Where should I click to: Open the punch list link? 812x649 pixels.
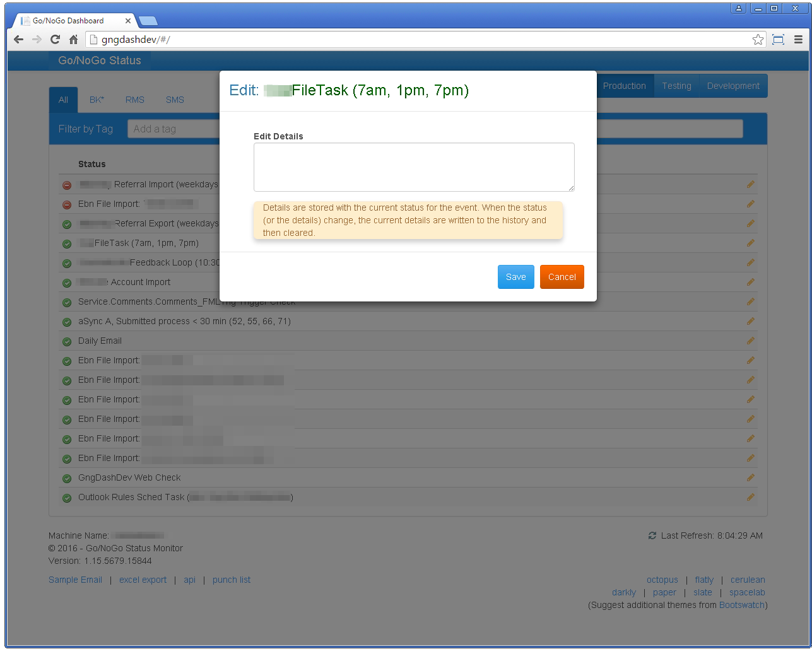231,580
